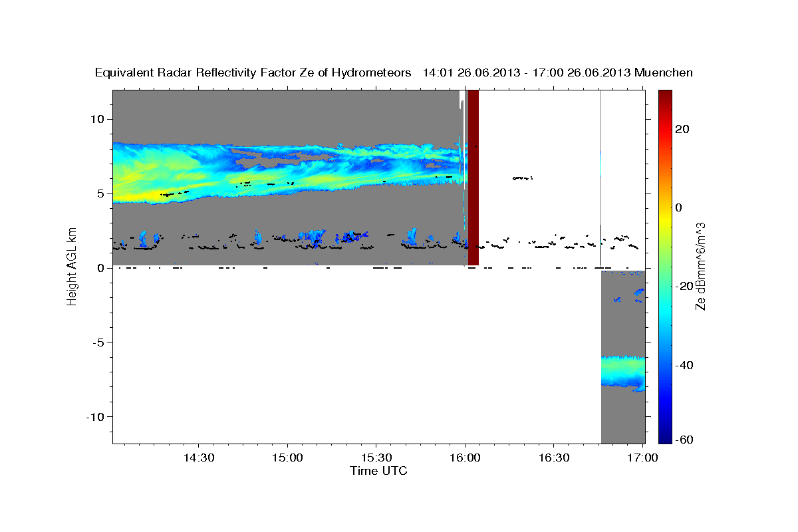This screenshot has height=532, width=798.
Task: Click the height axis label -10
Action: (x=96, y=416)
